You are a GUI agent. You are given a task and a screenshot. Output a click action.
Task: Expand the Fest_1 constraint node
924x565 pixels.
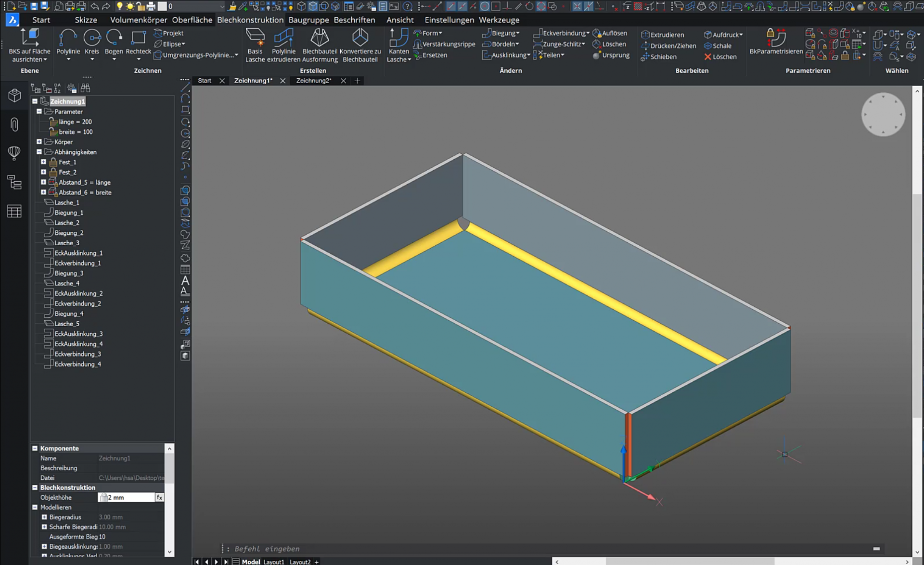click(x=43, y=162)
